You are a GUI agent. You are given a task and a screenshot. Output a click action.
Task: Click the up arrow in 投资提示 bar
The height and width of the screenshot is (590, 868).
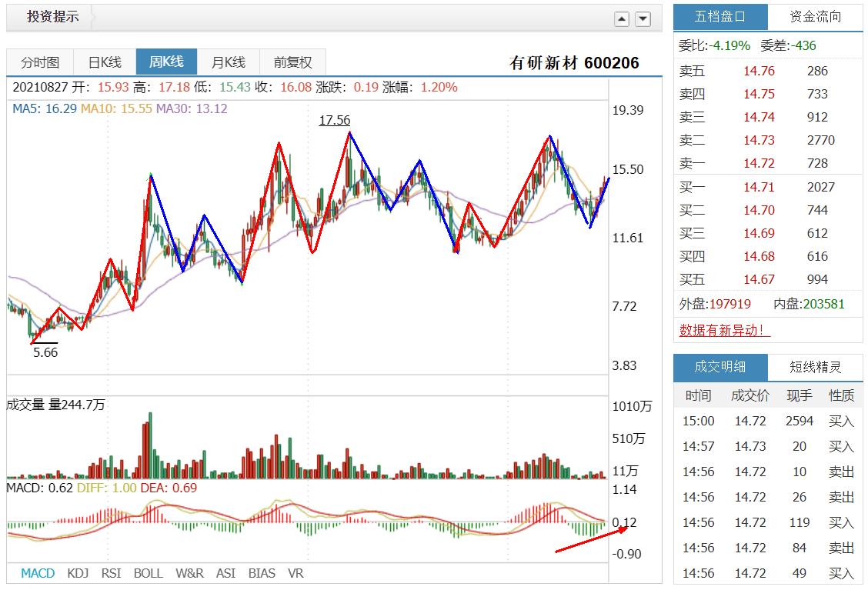[622, 18]
